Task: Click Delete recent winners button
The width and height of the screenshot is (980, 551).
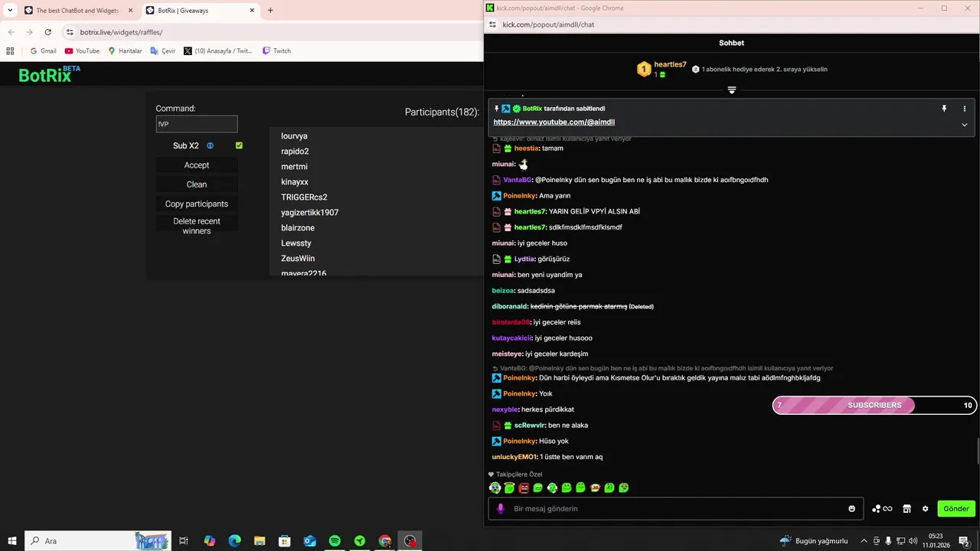Action: click(x=197, y=226)
